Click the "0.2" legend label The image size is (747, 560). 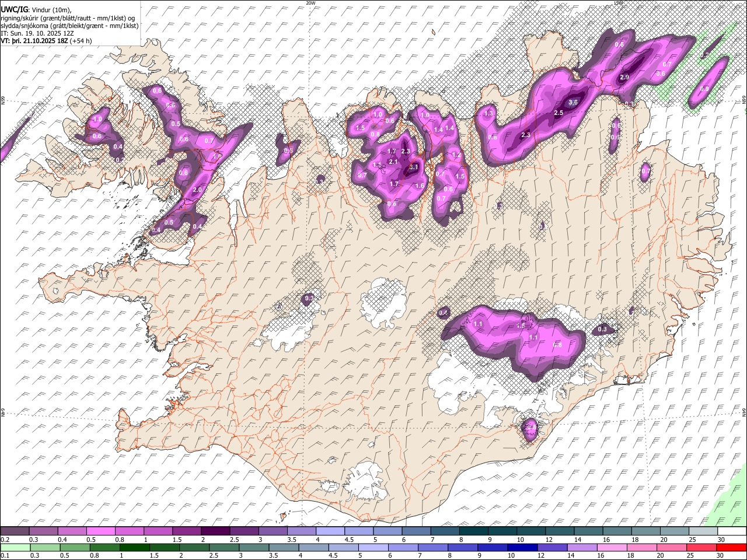coord(4,540)
